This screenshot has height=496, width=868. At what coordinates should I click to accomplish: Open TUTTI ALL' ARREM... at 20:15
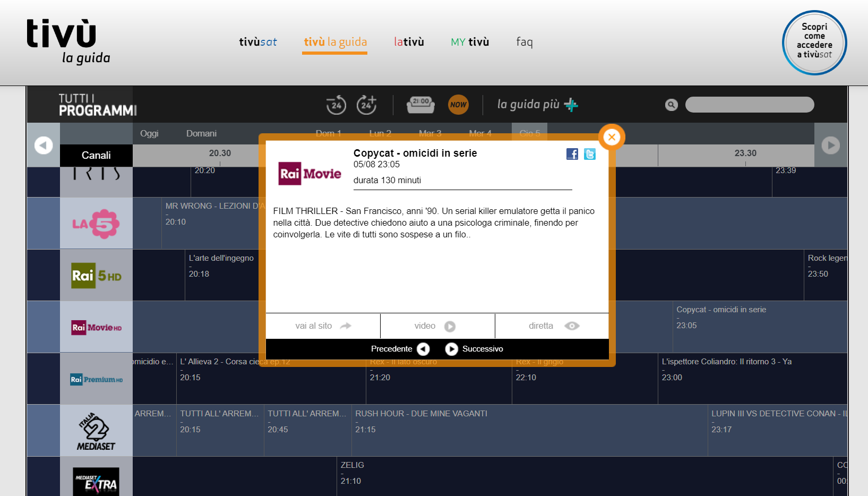tap(220, 431)
